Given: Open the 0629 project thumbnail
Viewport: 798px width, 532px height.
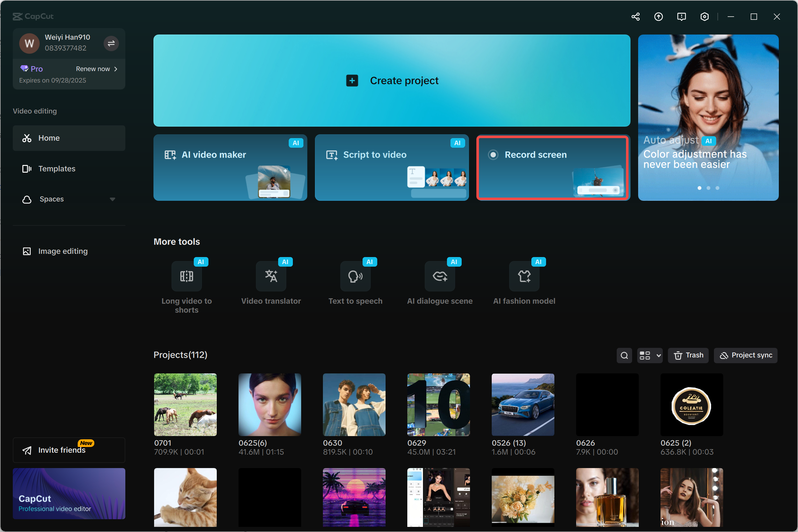Looking at the screenshot, I should pos(438,404).
